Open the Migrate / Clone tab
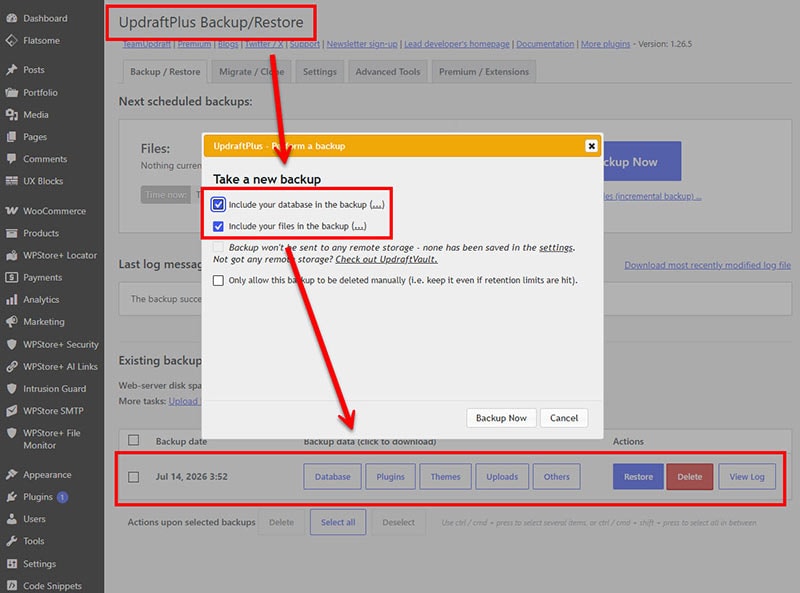 (252, 72)
